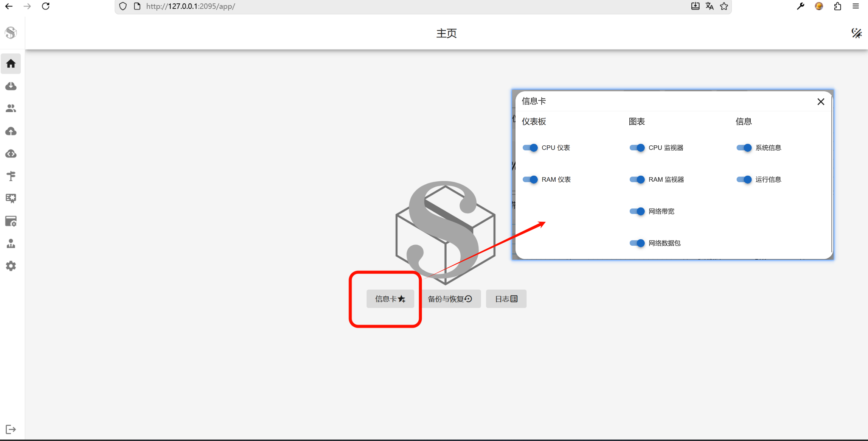Open the home page sidebar icon
Image resolution: width=868 pixels, height=441 pixels.
pos(11,64)
